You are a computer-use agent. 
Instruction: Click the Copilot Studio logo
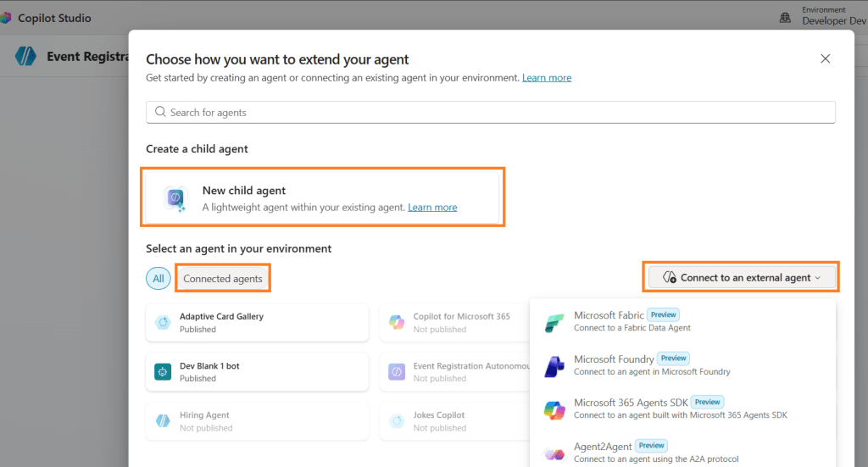pos(6,18)
